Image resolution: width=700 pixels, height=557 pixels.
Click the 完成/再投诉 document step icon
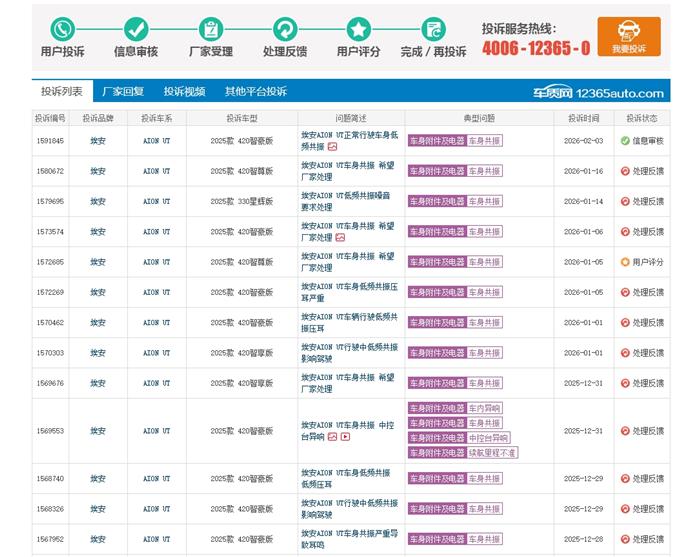[x=433, y=29]
